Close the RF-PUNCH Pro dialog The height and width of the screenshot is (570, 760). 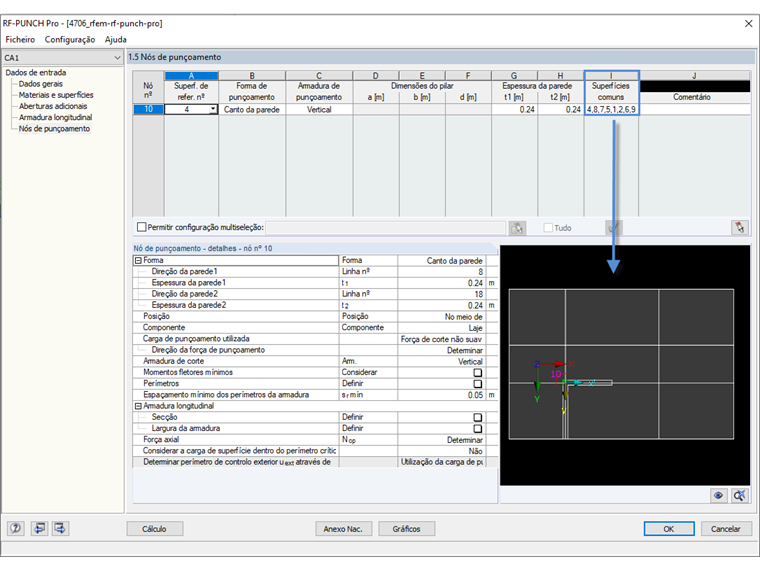748,23
